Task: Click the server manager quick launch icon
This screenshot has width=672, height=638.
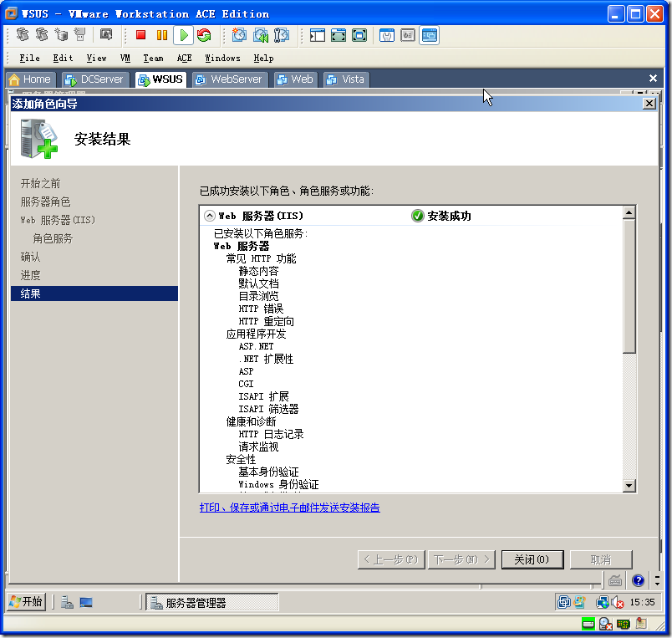Action: tap(67, 602)
